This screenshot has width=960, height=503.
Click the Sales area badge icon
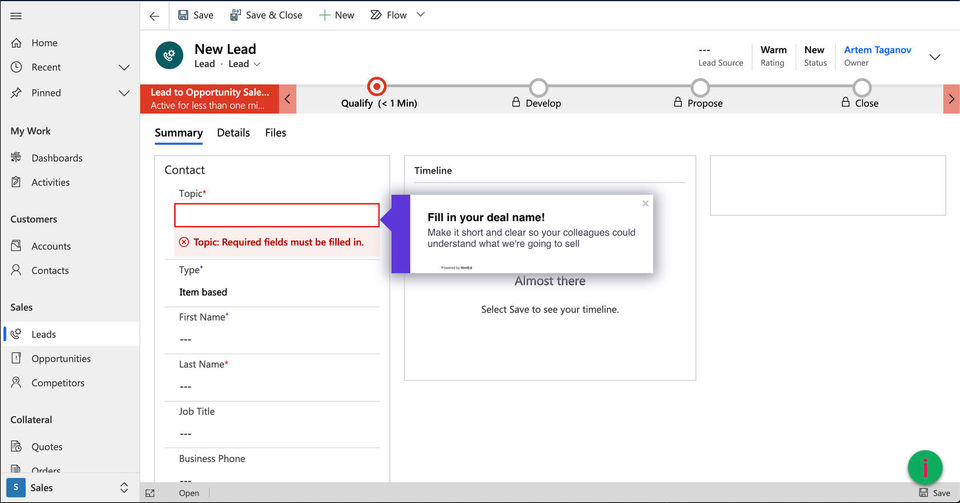[16, 488]
